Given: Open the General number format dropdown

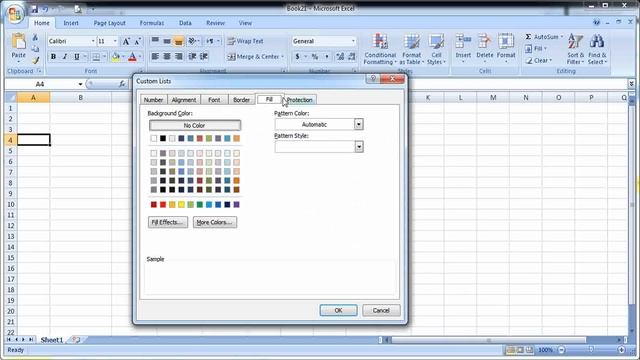Looking at the screenshot, I should 353,41.
